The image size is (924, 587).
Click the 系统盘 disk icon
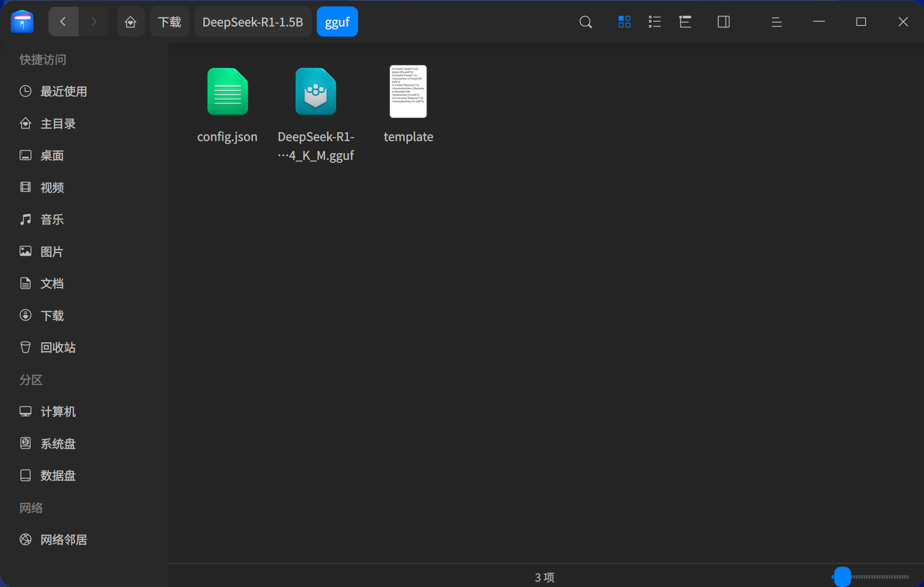(x=26, y=444)
